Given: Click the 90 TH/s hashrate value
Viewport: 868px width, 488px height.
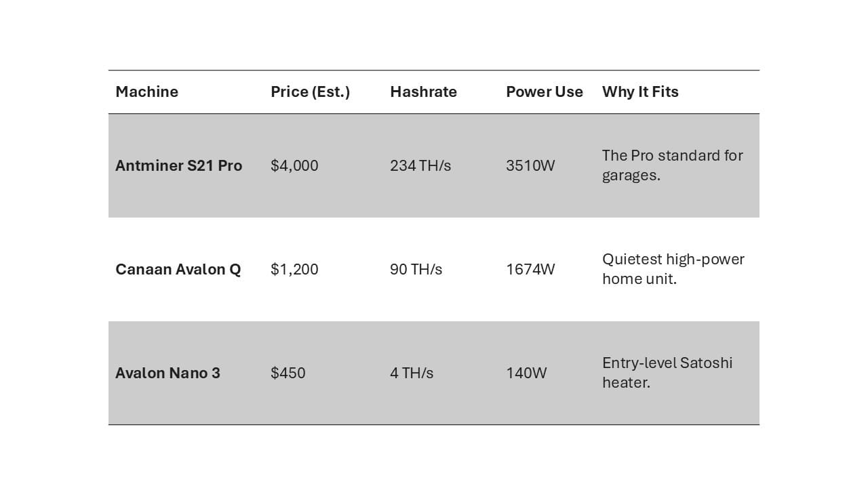Looking at the screenshot, I should [x=416, y=270].
